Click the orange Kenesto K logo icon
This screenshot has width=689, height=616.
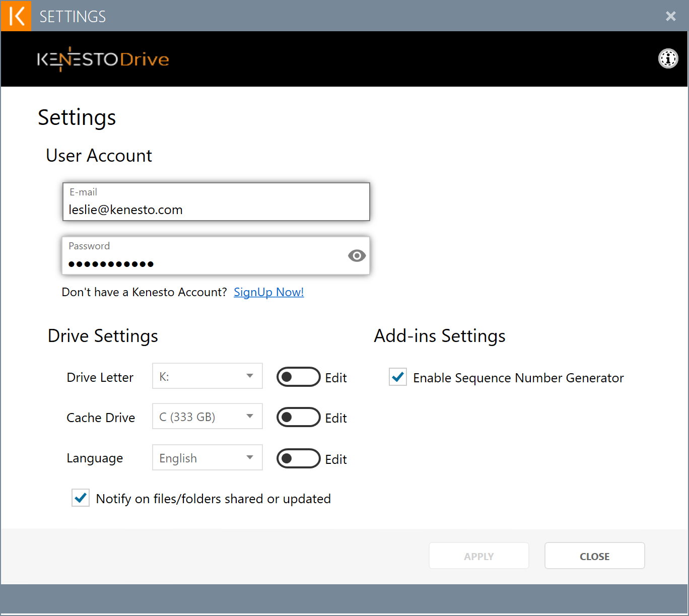pos(16,16)
